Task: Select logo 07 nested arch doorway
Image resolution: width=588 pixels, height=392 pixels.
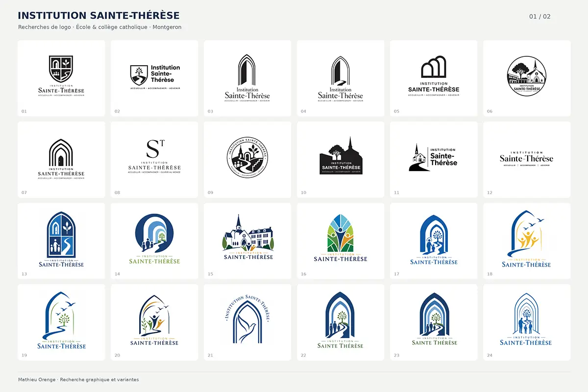Action: (61, 160)
